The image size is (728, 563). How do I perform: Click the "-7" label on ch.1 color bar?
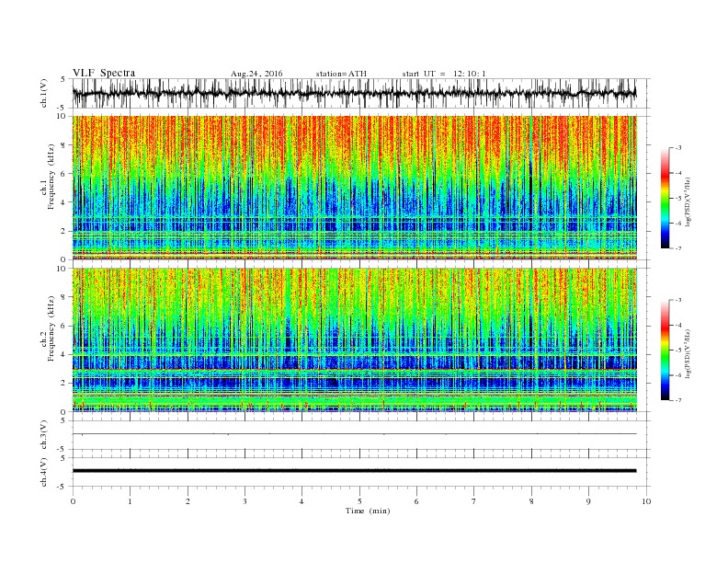click(x=677, y=248)
